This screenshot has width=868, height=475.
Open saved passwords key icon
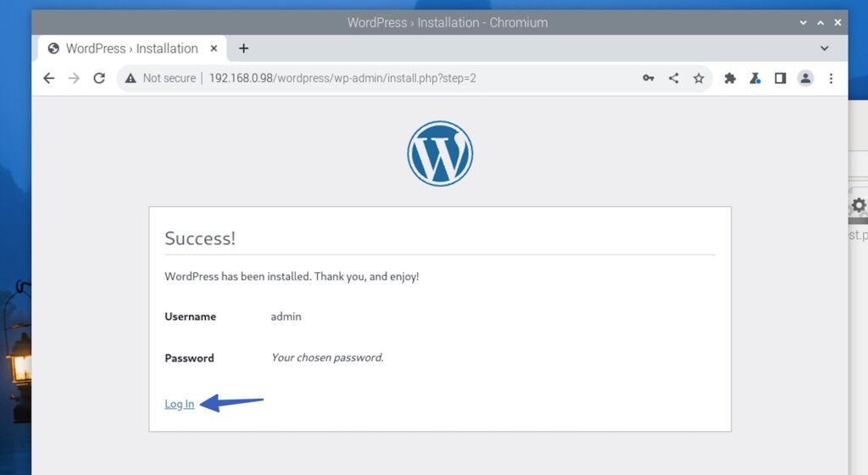click(x=648, y=78)
